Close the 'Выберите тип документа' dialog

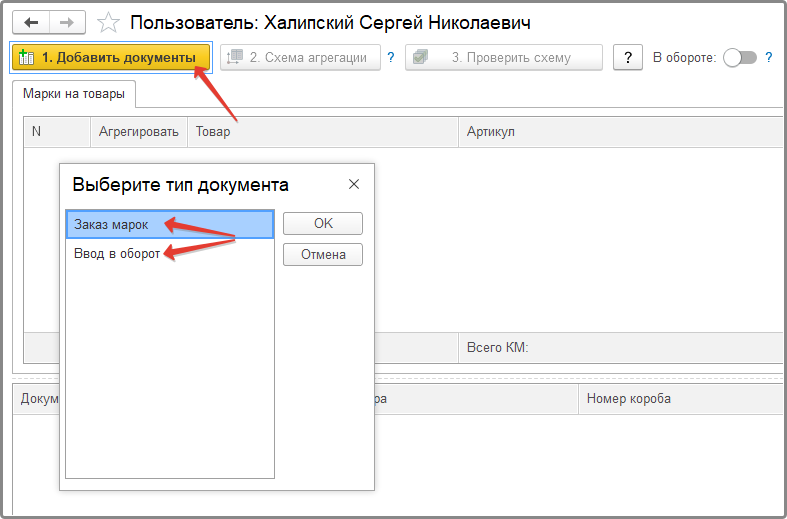[354, 184]
